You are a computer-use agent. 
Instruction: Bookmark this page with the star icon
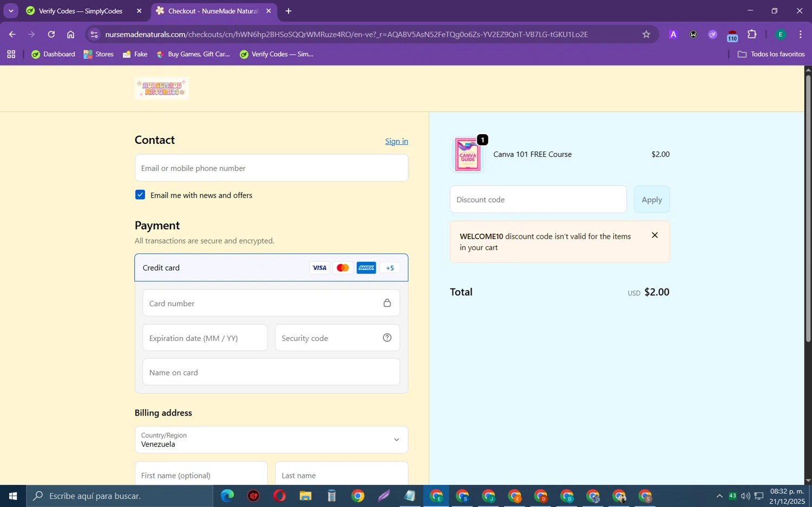click(646, 34)
